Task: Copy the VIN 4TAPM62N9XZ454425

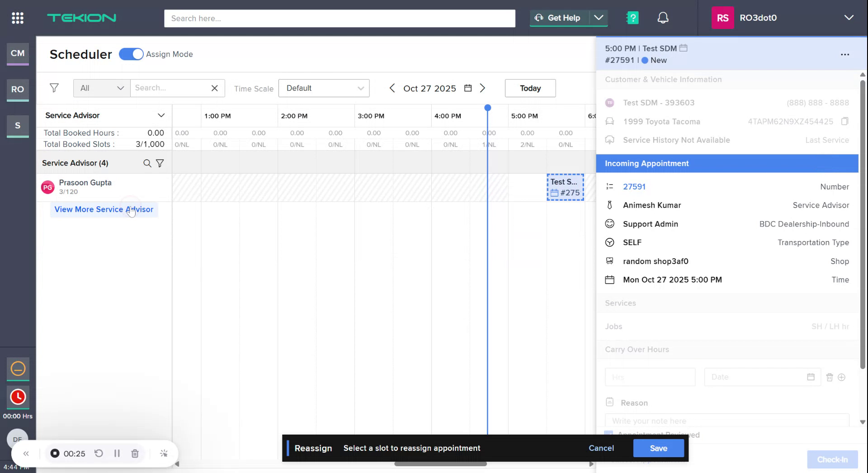Action: tap(845, 121)
